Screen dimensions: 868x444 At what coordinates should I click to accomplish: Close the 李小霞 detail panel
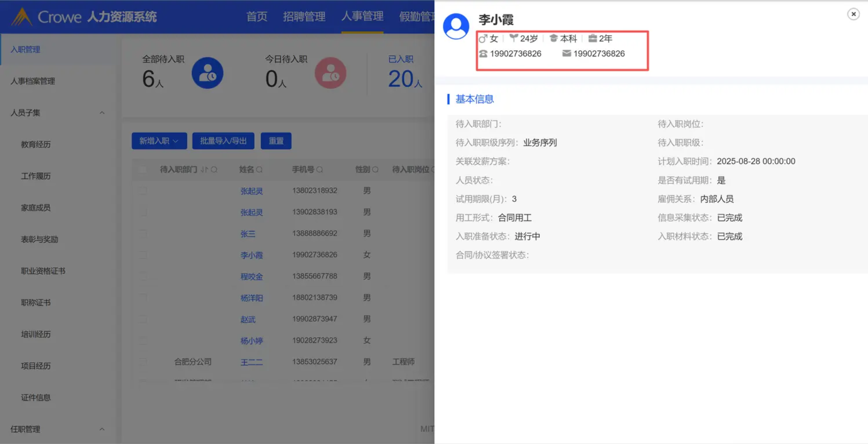tap(853, 14)
